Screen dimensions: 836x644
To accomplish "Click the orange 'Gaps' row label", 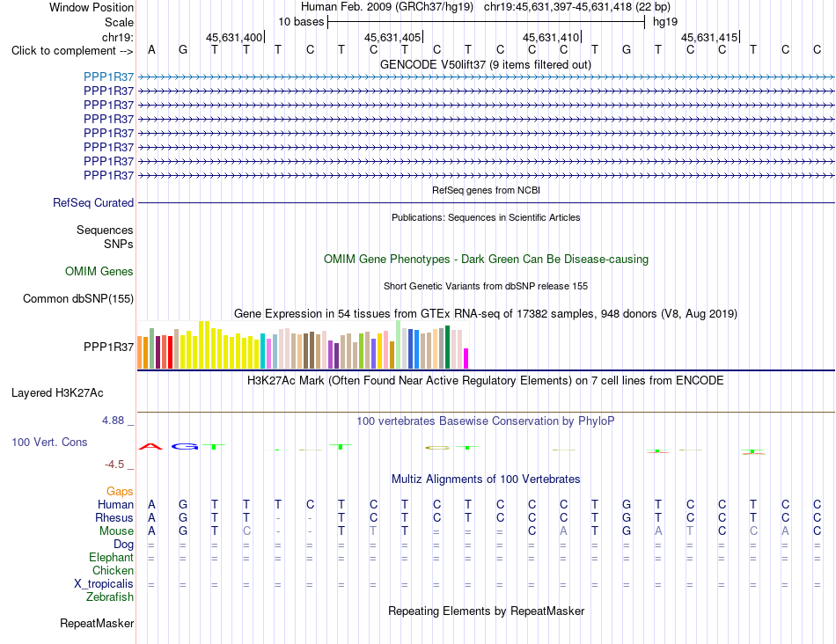I will coord(120,491).
